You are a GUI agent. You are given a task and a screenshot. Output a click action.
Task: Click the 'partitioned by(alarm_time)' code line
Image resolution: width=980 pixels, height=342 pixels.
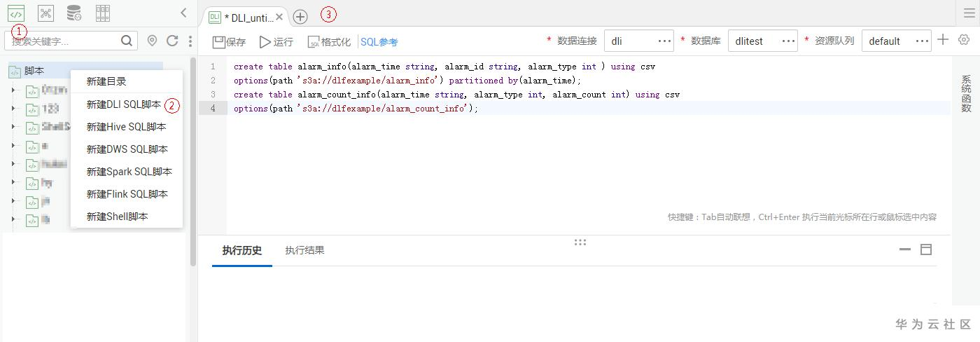tap(407, 81)
